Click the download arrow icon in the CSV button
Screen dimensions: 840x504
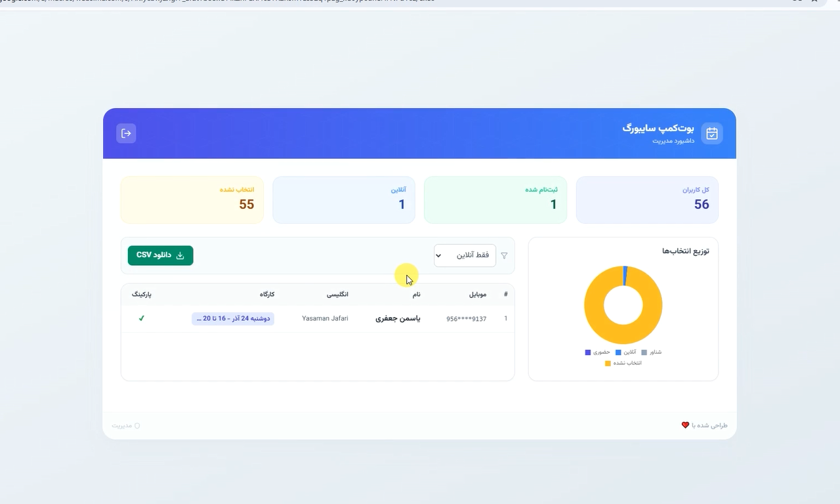[180, 255]
